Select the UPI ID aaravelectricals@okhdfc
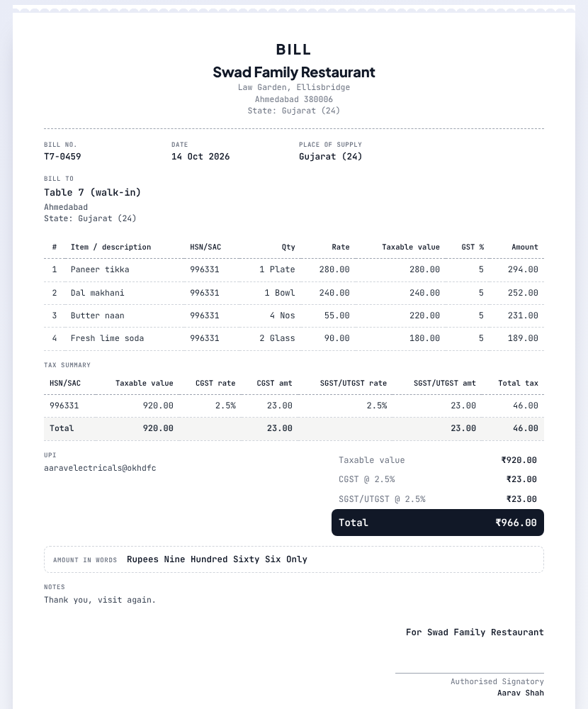 100,468
